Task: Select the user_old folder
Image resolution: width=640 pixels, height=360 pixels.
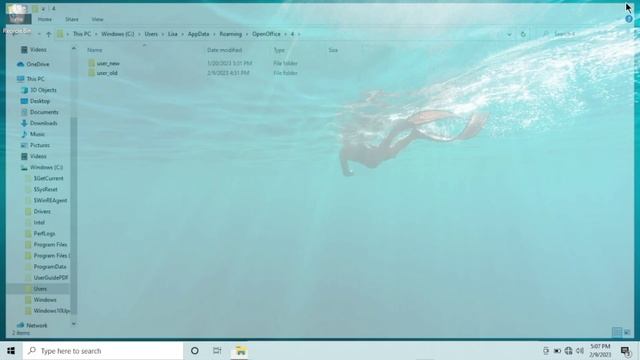Action: 107,73
